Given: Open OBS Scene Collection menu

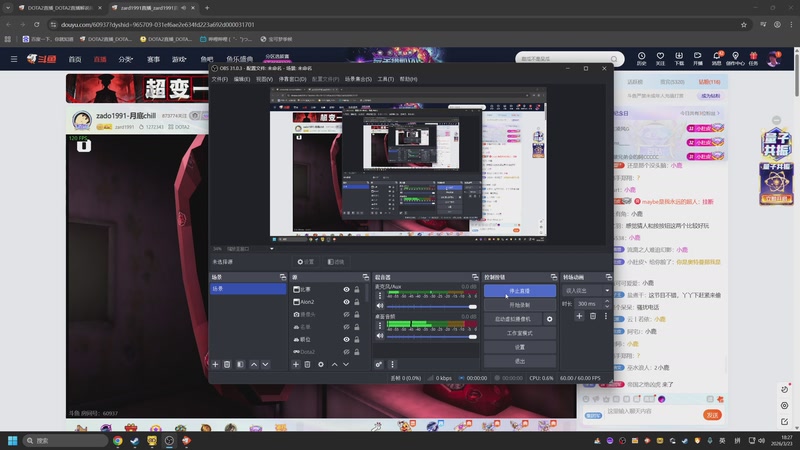Looking at the screenshot, I should pyautogui.click(x=358, y=79).
